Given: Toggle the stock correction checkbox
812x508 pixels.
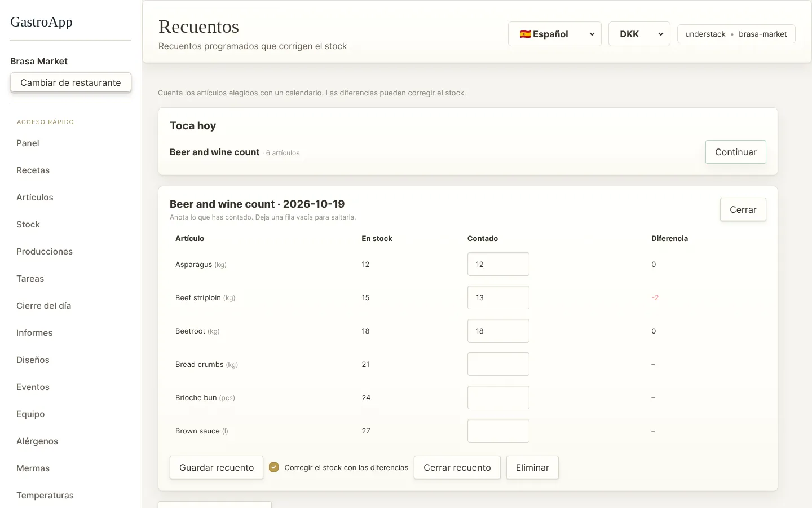Looking at the screenshot, I should tap(273, 467).
